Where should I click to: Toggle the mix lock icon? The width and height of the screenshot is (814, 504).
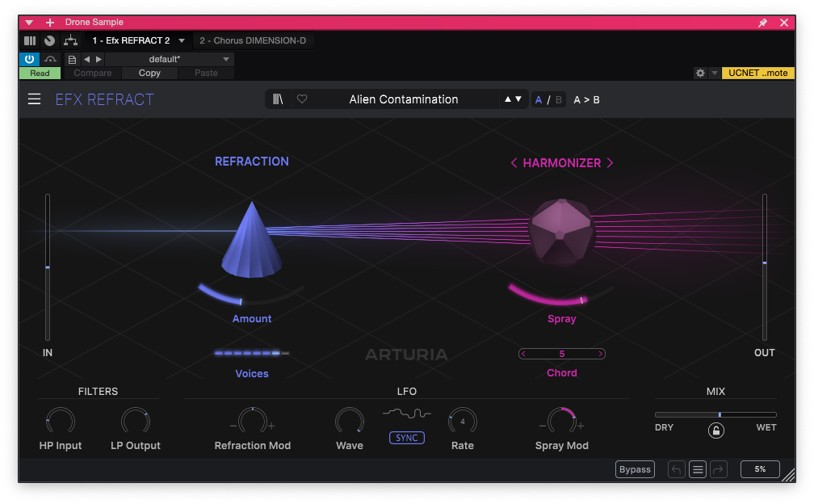715,430
